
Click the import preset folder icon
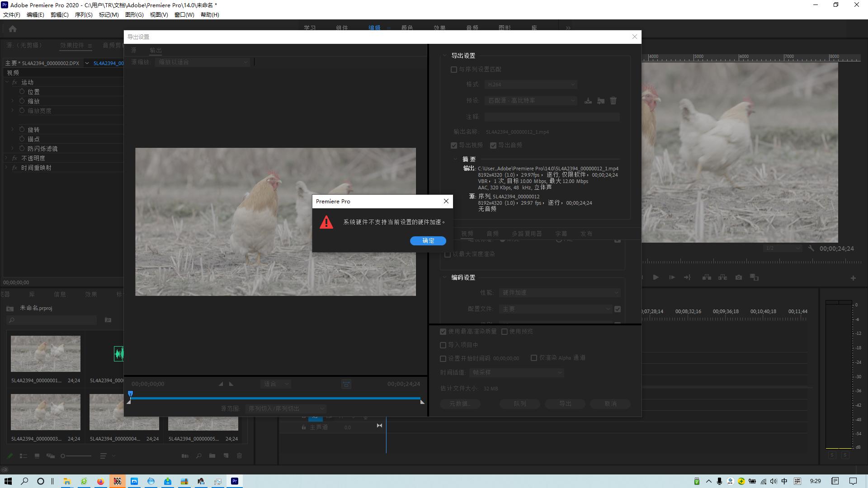(x=600, y=101)
